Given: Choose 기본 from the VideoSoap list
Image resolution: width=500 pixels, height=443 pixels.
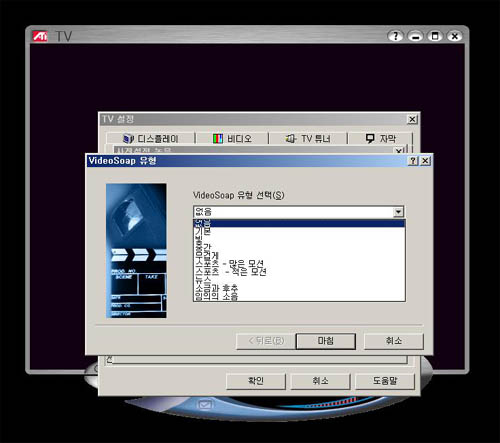Looking at the screenshot, I should coord(299,231).
